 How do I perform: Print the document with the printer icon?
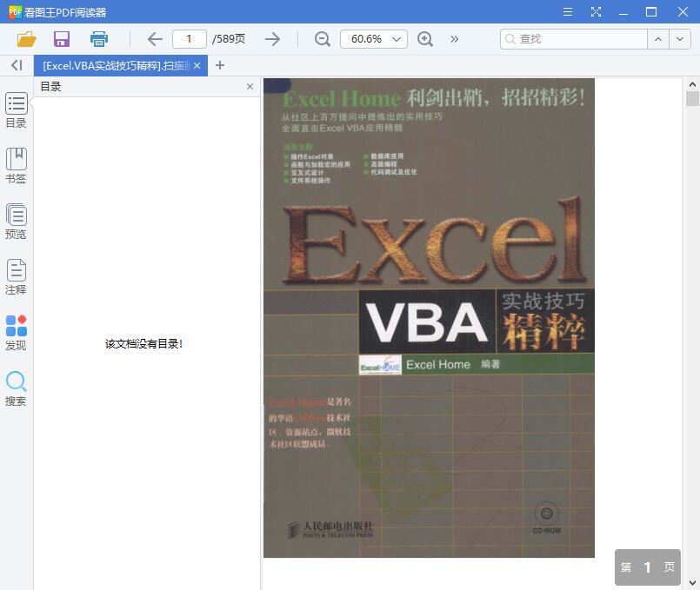coord(98,39)
